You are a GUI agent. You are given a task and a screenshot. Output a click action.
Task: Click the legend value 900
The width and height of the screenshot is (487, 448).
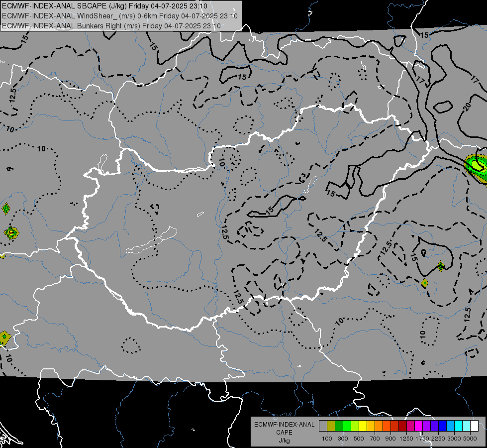(x=390, y=439)
